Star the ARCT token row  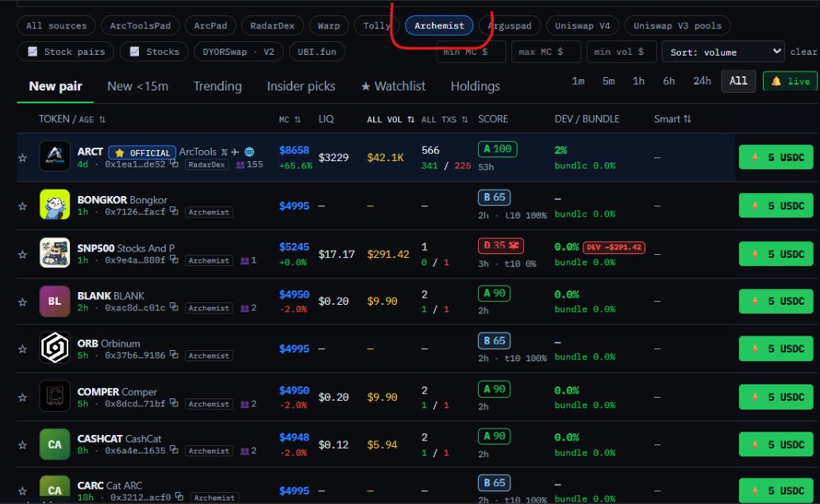pyautogui.click(x=22, y=158)
